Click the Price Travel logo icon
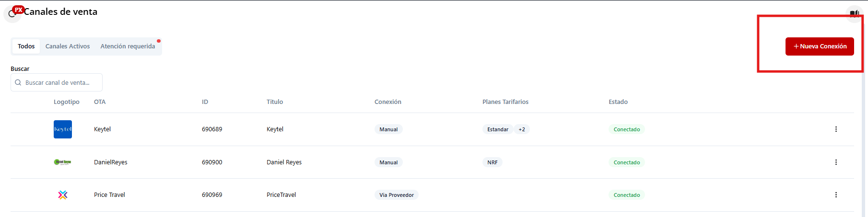 coord(63,195)
